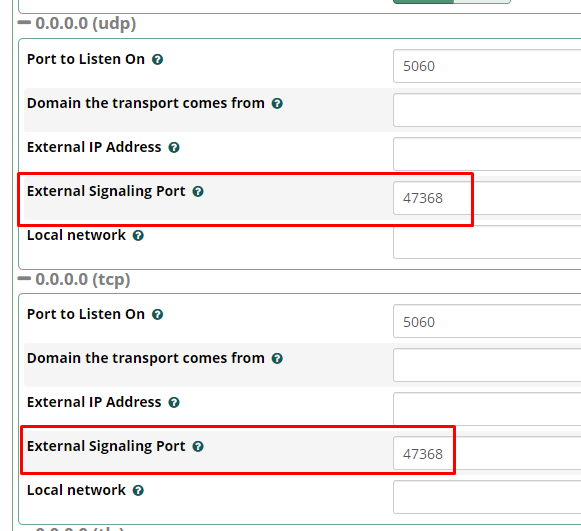
Task: Click the UDP Local network input field
Action: pyautogui.click(x=487, y=242)
